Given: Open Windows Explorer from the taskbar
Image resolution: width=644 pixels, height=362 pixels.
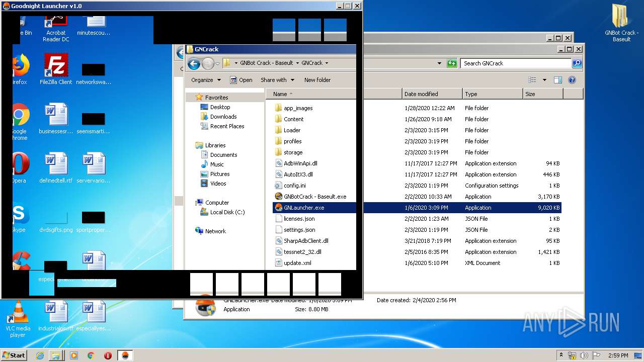Looking at the screenshot, I should (56, 355).
